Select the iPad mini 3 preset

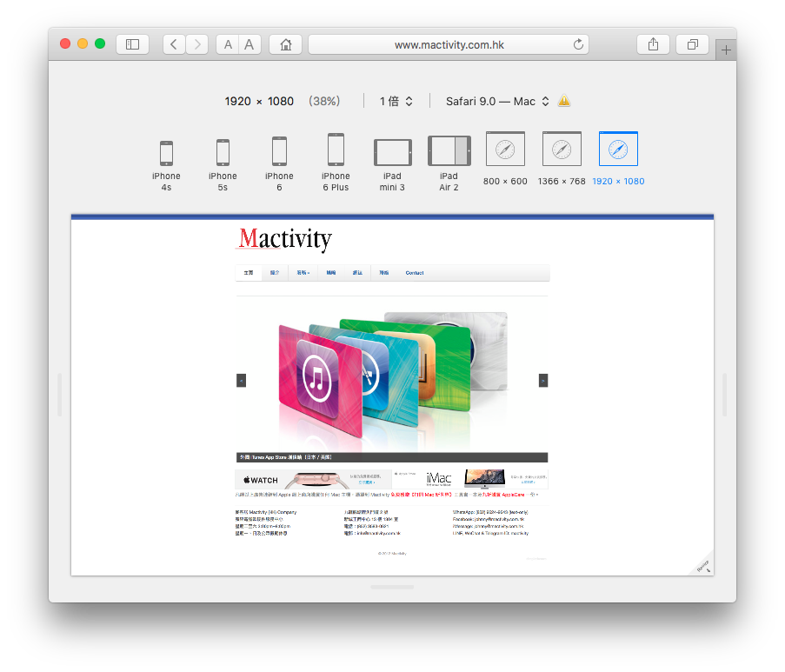coord(393,166)
